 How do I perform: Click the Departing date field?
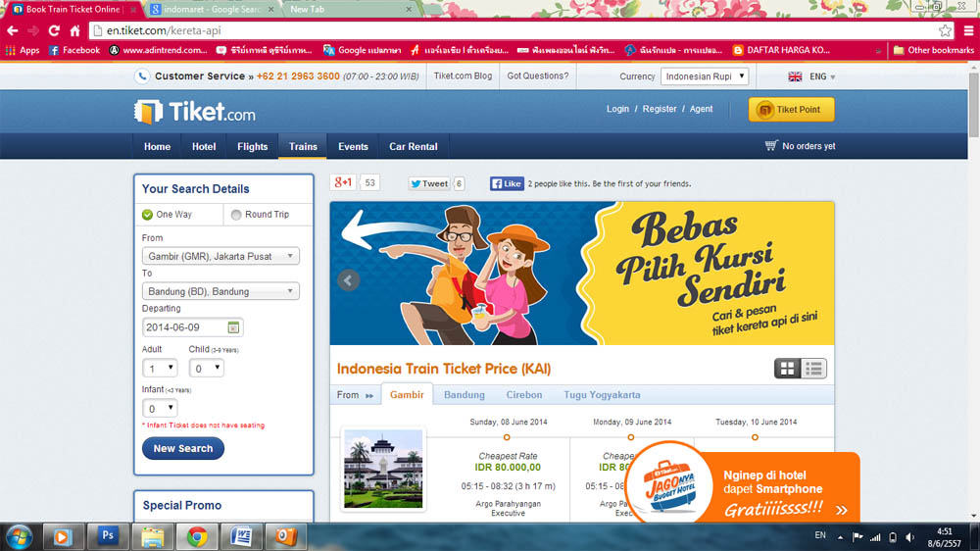coord(192,327)
